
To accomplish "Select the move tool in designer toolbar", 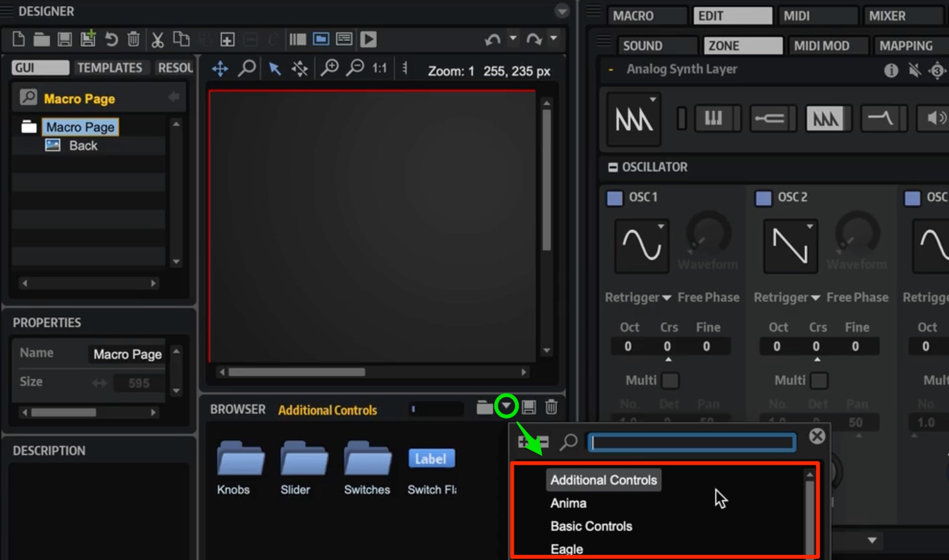I will 220,69.
